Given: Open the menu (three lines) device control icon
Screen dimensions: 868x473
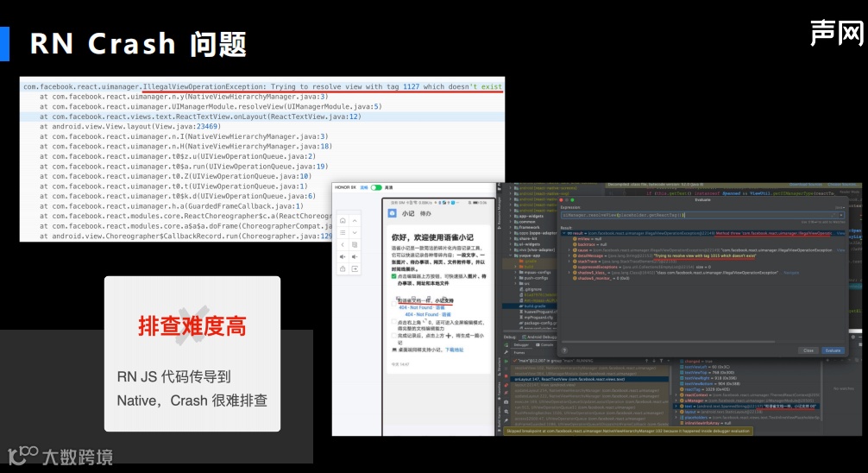Looking at the screenshot, I should pyautogui.click(x=343, y=233).
